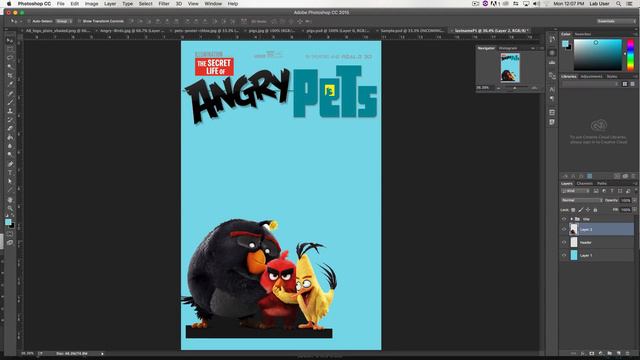Open the Image menu
The image size is (640, 360).
(91, 4)
